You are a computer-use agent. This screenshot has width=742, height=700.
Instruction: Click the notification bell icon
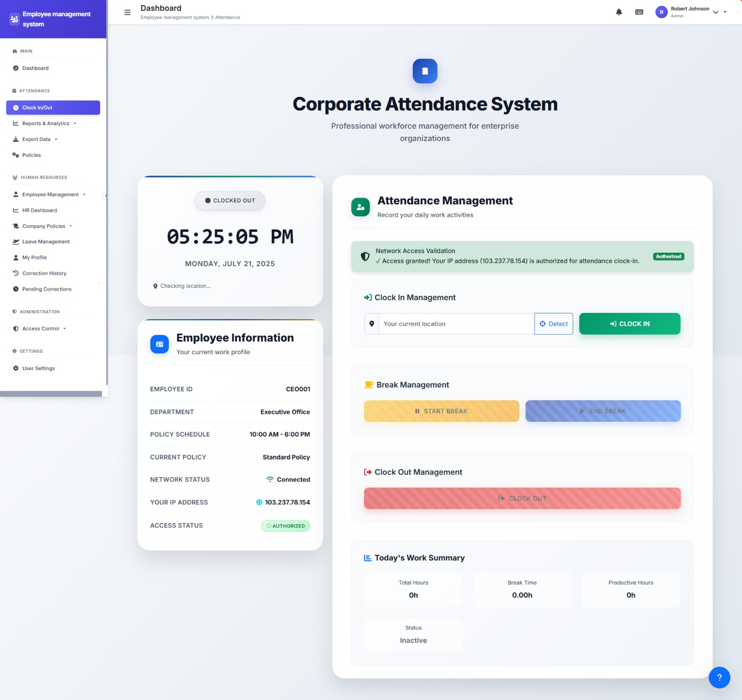coord(619,12)
